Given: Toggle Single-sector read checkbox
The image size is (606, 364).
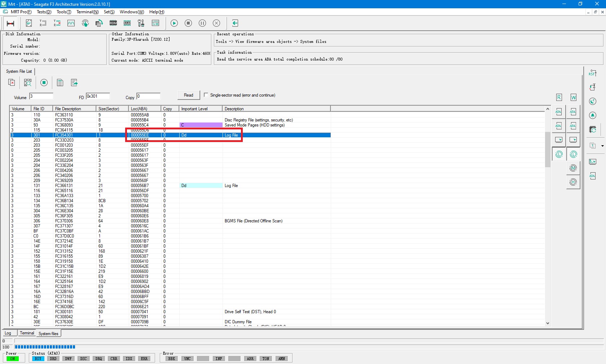Looking at the screenshot, I should click(206, 95).
